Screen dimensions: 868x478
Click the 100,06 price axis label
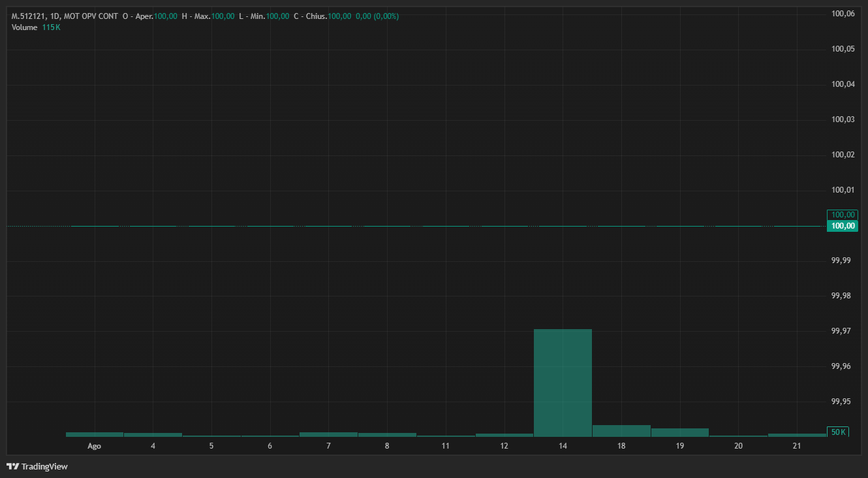tap(843, 13)
